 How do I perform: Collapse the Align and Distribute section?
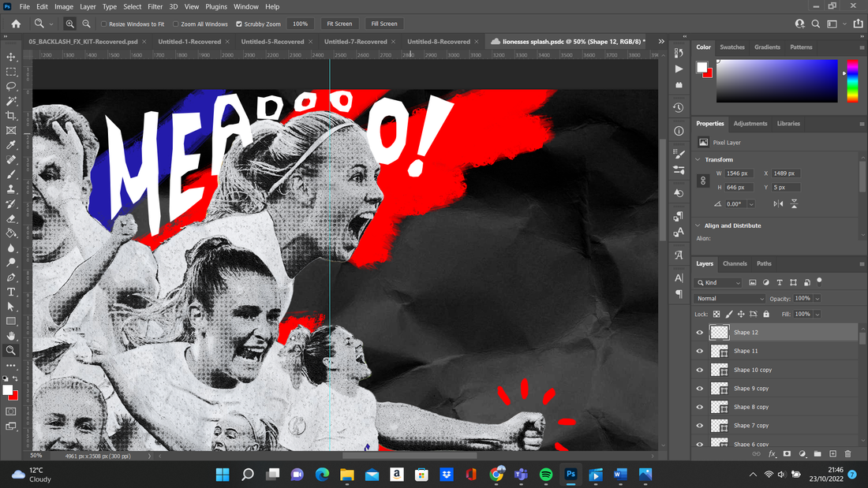point(698,225)
